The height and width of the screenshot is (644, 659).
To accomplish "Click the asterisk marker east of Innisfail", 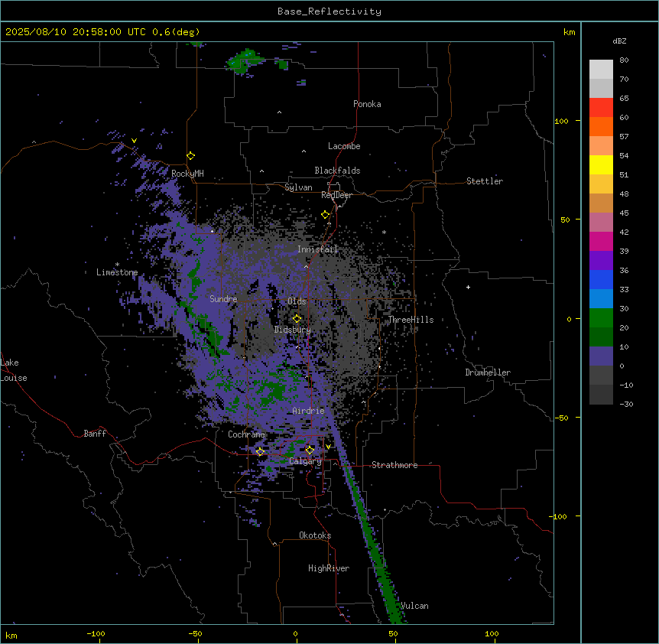I will pos(384,233).
